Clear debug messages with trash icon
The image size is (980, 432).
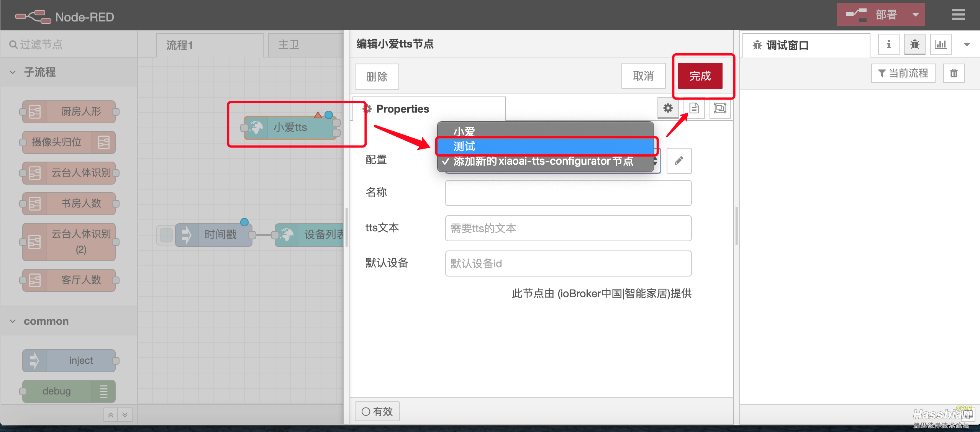(954, 73)
